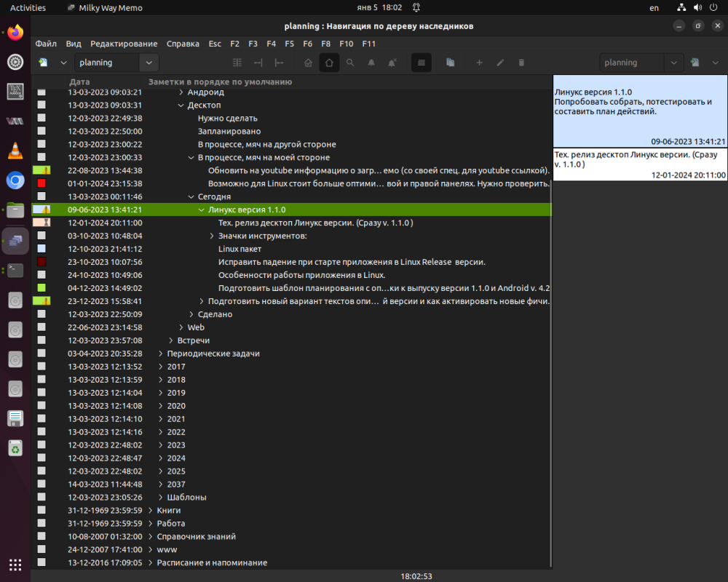
Task: Click the left database file icon
Action: [44, 63]
